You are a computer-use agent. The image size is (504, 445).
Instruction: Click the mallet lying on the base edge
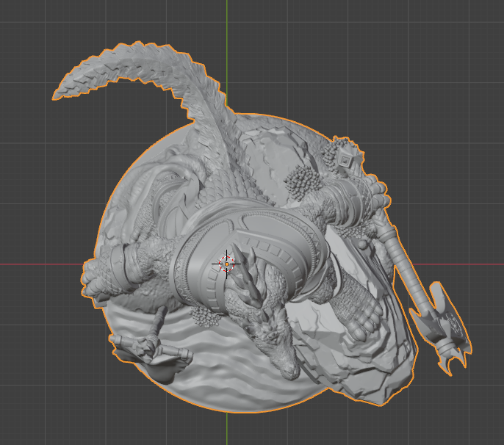pyautogui.click(x=151, y=349)
